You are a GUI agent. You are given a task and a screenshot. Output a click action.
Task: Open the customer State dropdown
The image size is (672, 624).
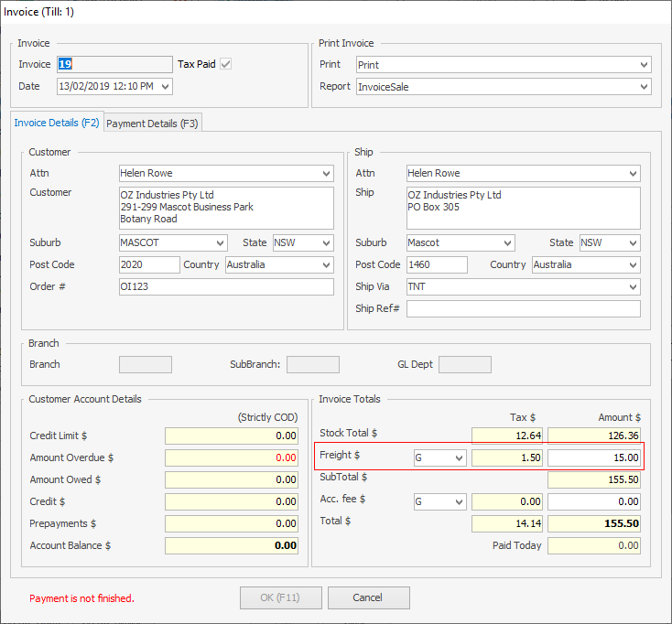(x=326, y=242)
